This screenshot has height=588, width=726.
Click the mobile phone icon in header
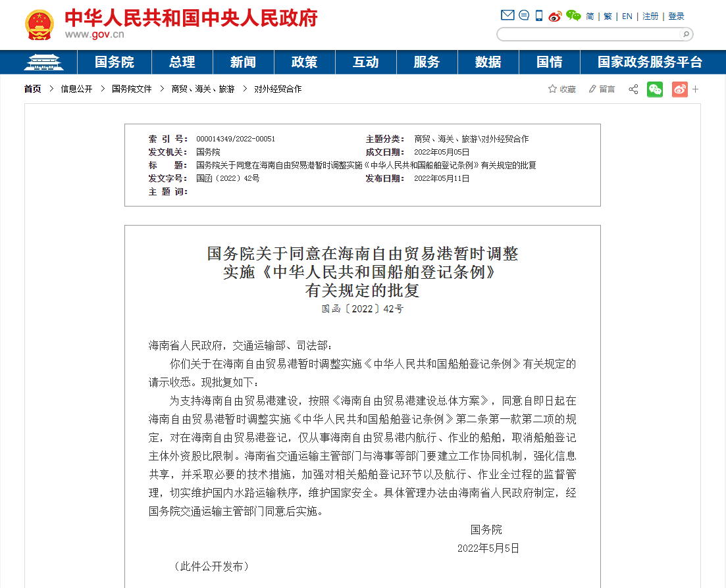(x=539, y=16)
